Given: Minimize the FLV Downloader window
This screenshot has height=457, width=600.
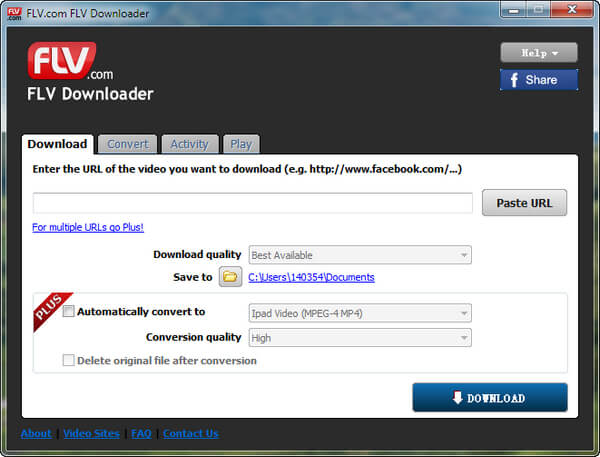Looking at the screenshot, I should 514,10.
